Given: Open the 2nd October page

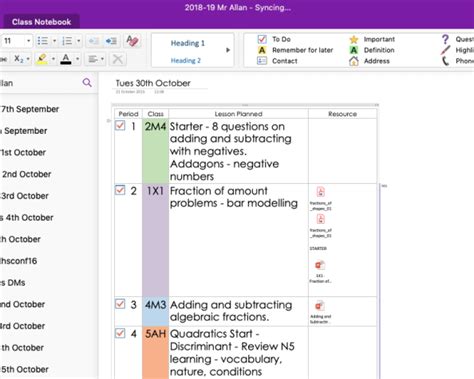Looking at the screenshot, I should pos(26,174).
